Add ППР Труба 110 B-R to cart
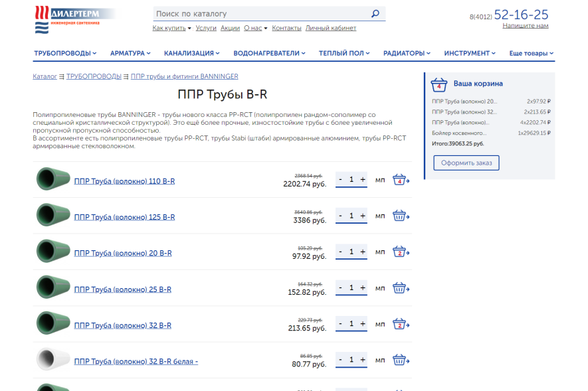The image size is (588, 391). (x=401, y=180)
